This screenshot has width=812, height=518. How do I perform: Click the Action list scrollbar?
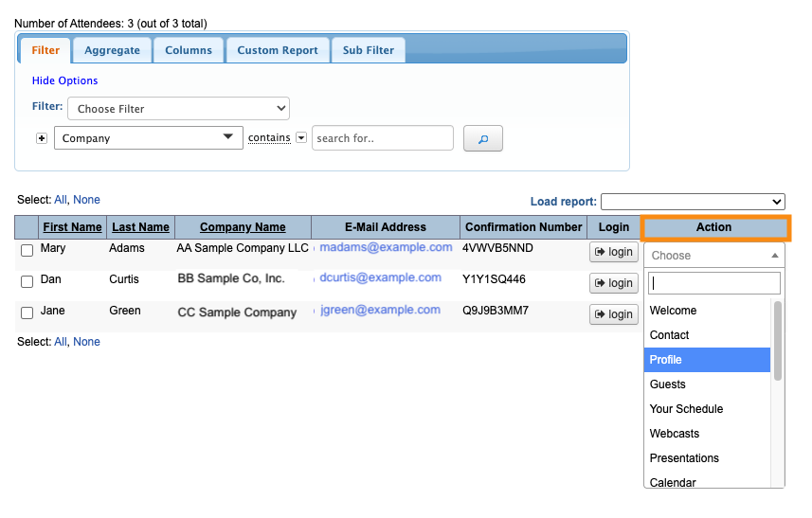pos(778,341)
